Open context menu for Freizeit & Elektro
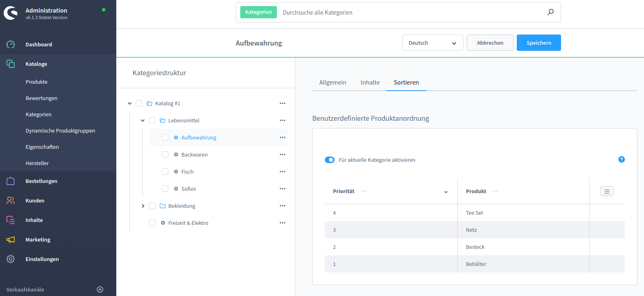The height and width of the screenshot is (296, 644). [x=283, y=223]
